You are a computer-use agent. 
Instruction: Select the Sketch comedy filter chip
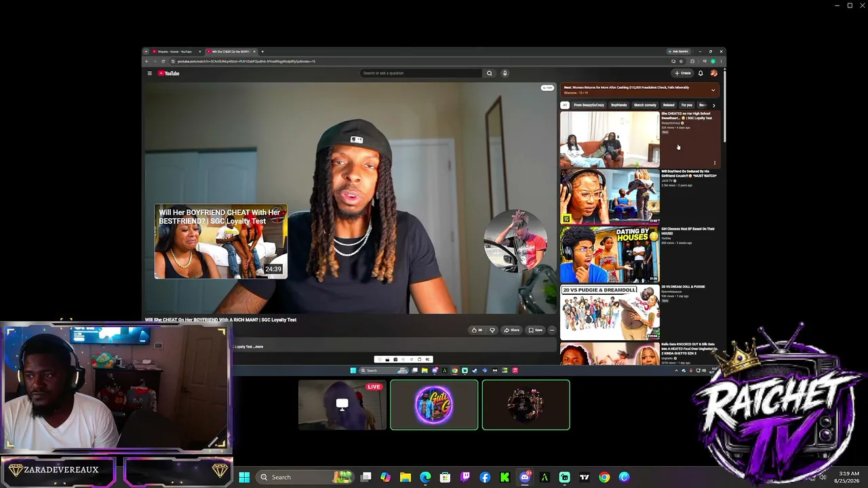click(645, 105)
